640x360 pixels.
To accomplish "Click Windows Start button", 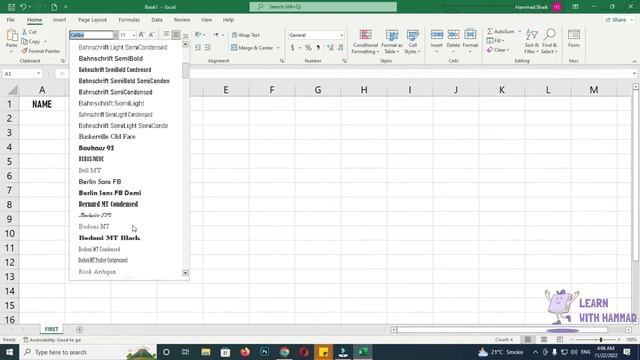I will coord(9,352).
